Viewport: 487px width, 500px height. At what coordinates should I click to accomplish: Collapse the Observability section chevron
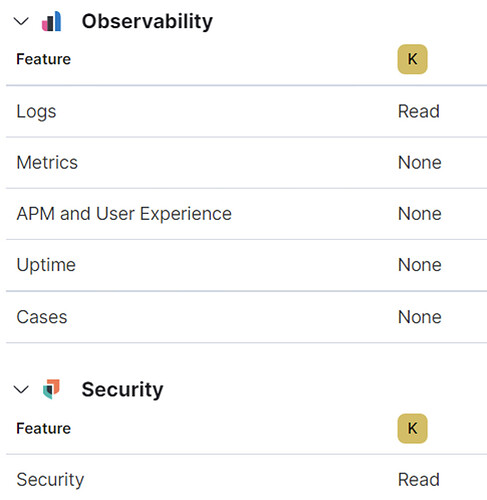pos(21,21)
